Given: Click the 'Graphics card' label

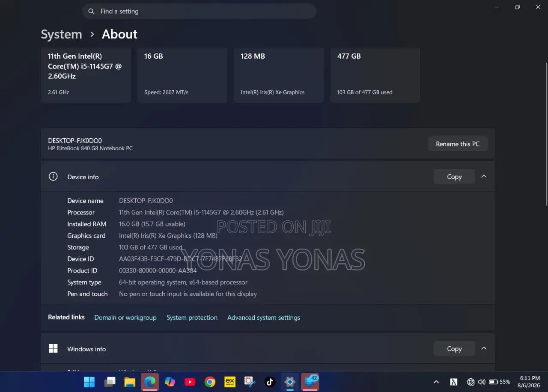Looking at the screenshot, I should coord(86,236).
